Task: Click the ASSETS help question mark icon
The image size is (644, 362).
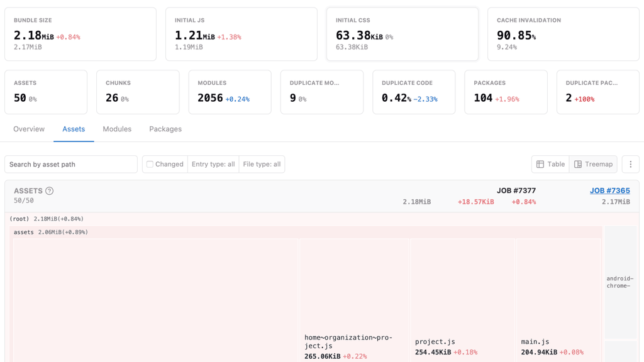Action: coord(49,191)
